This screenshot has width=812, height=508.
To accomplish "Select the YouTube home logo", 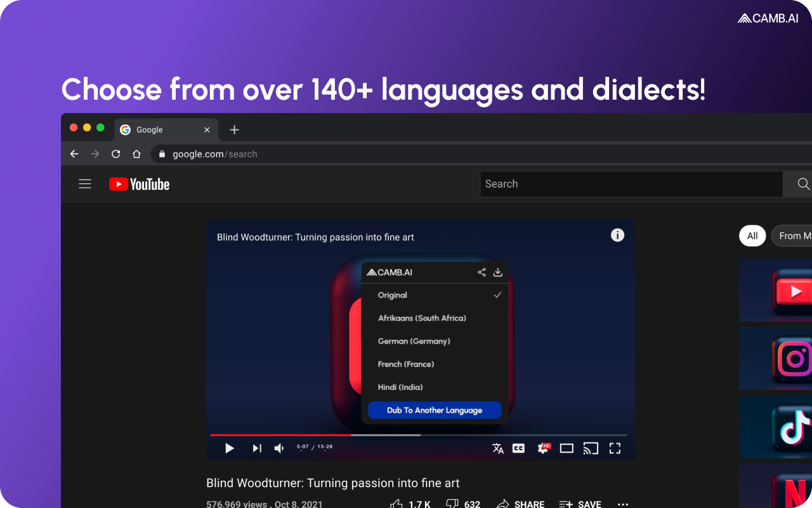I will pyautogui.click(x=138, y=184).
